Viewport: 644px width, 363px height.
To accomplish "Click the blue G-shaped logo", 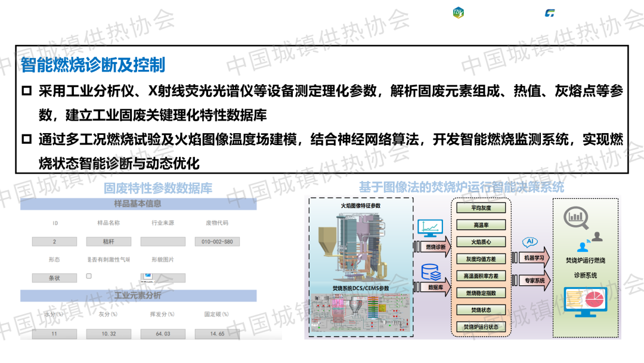I will click(x=549, y=13).
